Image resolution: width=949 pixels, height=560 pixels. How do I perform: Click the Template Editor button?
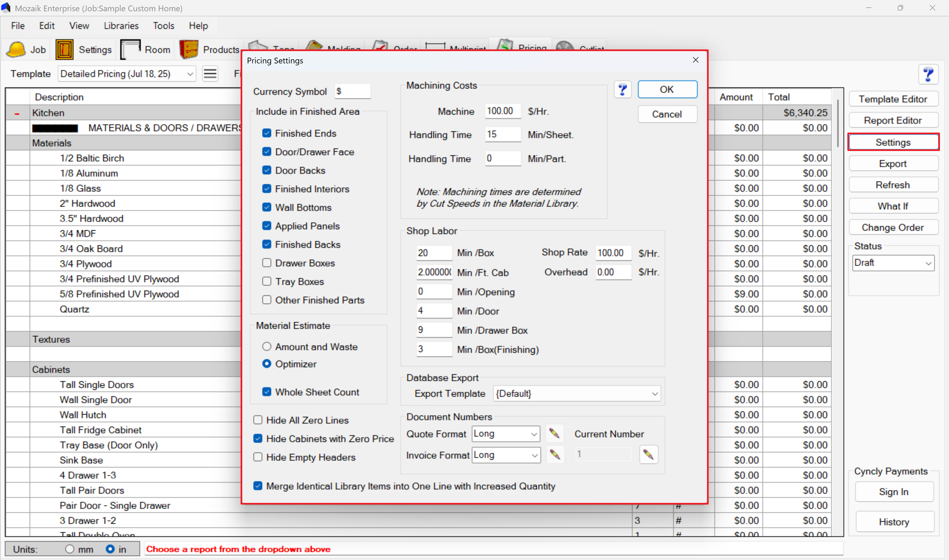coord(893,99)
